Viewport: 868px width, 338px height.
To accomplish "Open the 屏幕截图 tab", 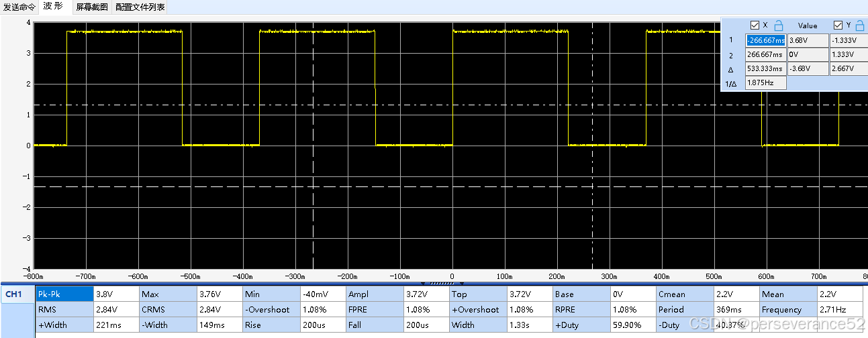I will (x=91, y=7).
